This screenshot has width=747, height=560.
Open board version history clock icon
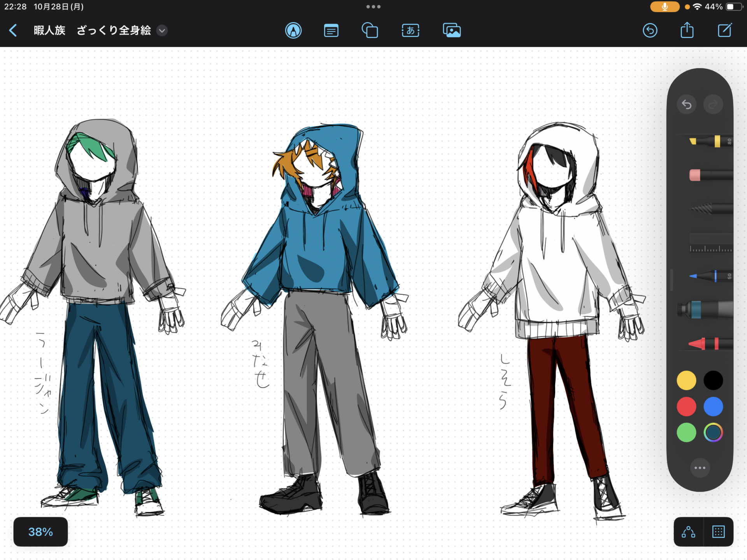650,30
